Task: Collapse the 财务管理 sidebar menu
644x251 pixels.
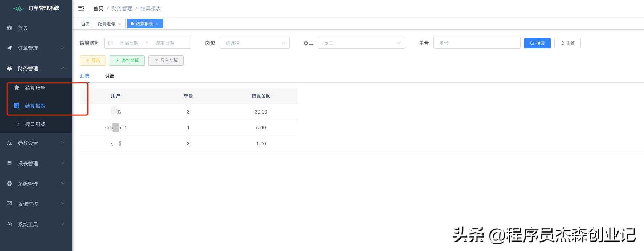Action: pyautogui.click(x=36, y=69)
